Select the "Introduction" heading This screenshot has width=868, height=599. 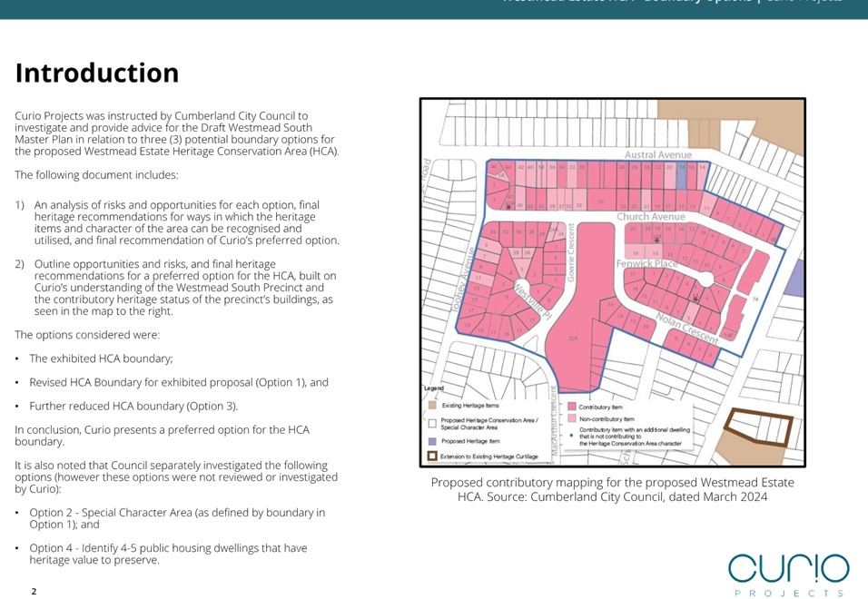[97, 73]
